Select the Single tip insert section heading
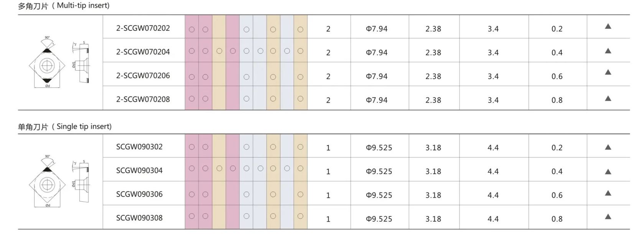 point(65,127)
